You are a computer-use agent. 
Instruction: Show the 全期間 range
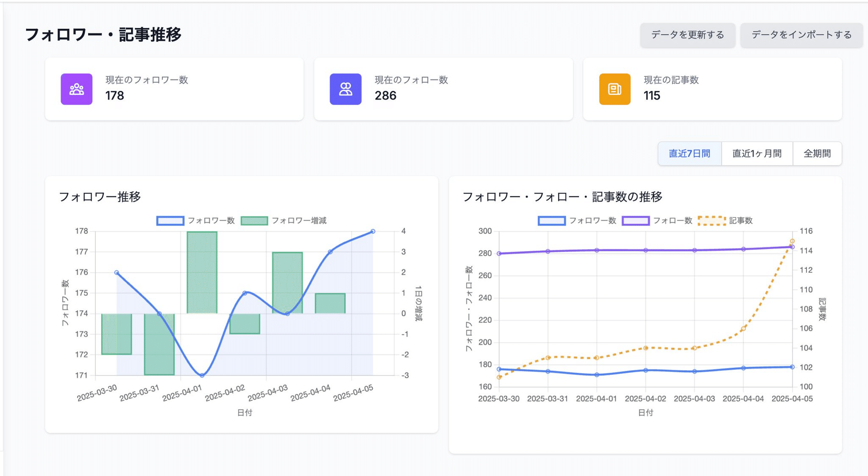(817, 154)
